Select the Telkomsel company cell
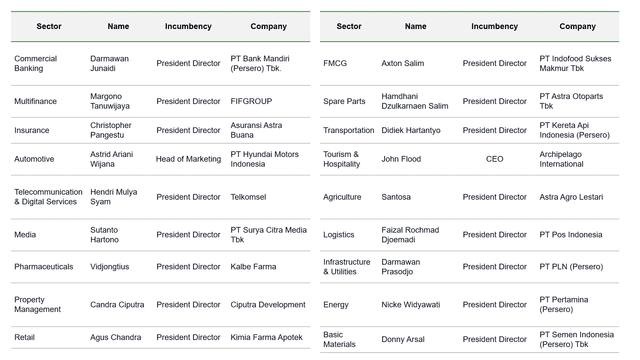Image resolution: width=640 pixels, height=360 pixels. pos(248,197)
